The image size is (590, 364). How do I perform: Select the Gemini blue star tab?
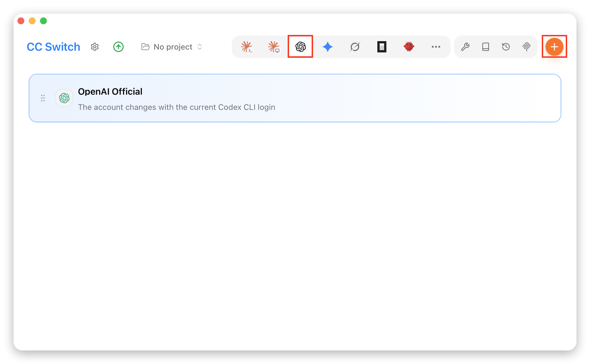click(x=328, y=47)
